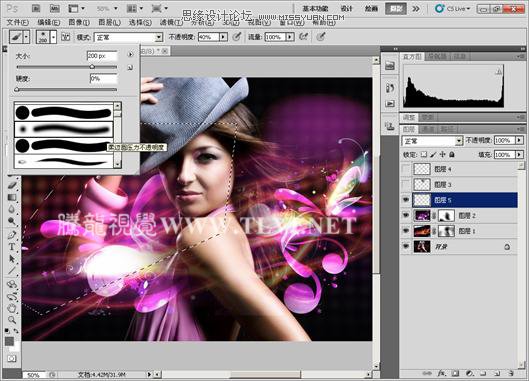
Task: Toggle Quick Mask mode
Action: tap(12, 358)
